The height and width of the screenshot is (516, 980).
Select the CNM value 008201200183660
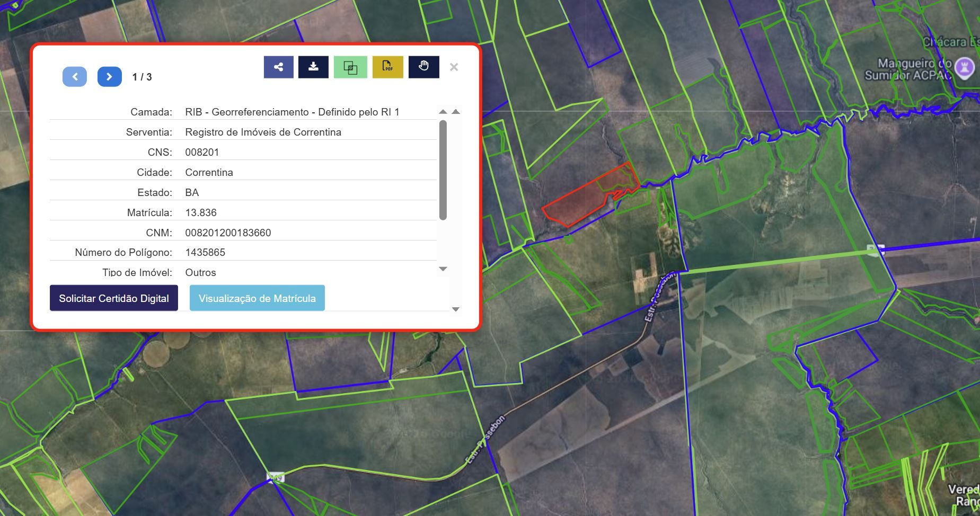coord(228,233)
